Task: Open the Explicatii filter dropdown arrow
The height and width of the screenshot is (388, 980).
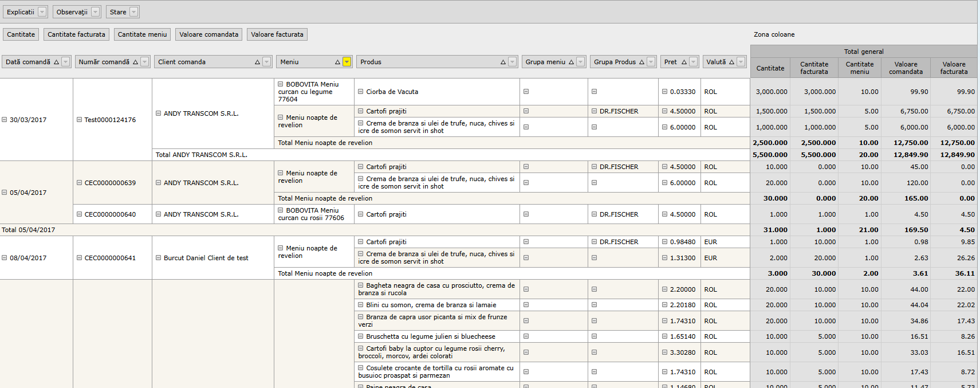Action: (42, 12)
